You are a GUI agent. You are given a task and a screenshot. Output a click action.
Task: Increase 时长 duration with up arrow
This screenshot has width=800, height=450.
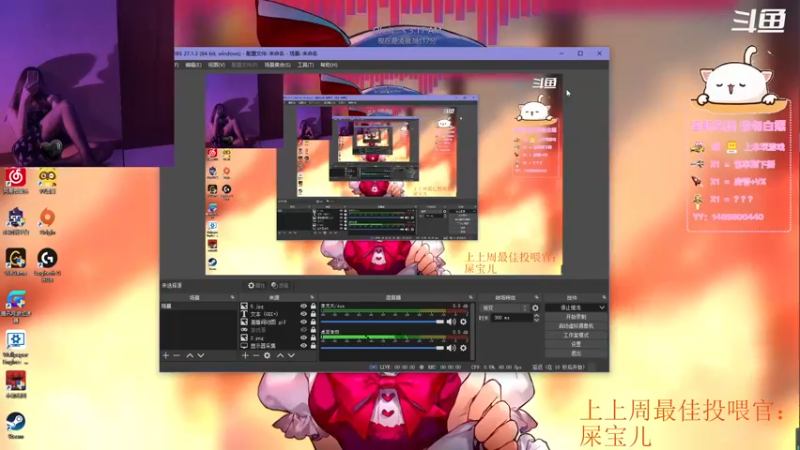pos(536,316)
